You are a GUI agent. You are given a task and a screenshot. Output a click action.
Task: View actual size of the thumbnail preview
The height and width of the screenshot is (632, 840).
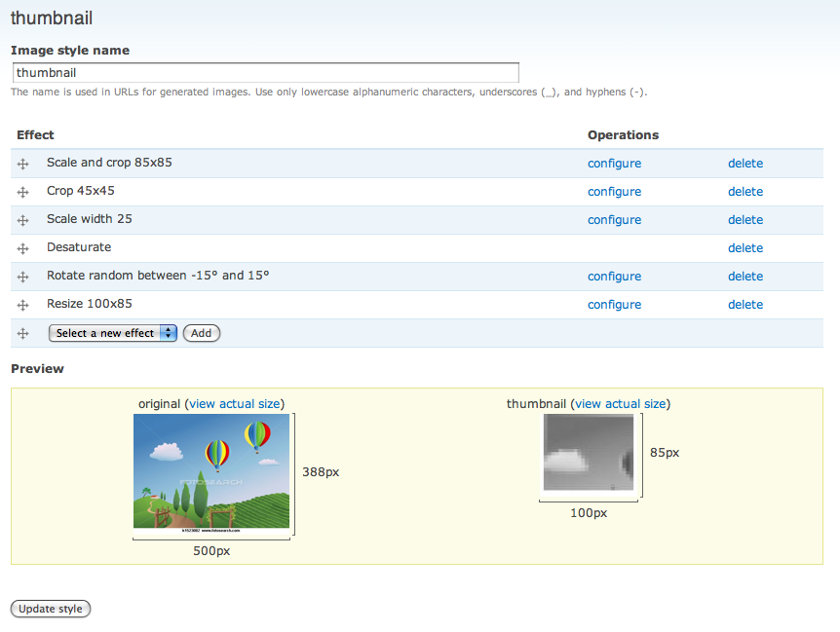[x=621, y=403]
